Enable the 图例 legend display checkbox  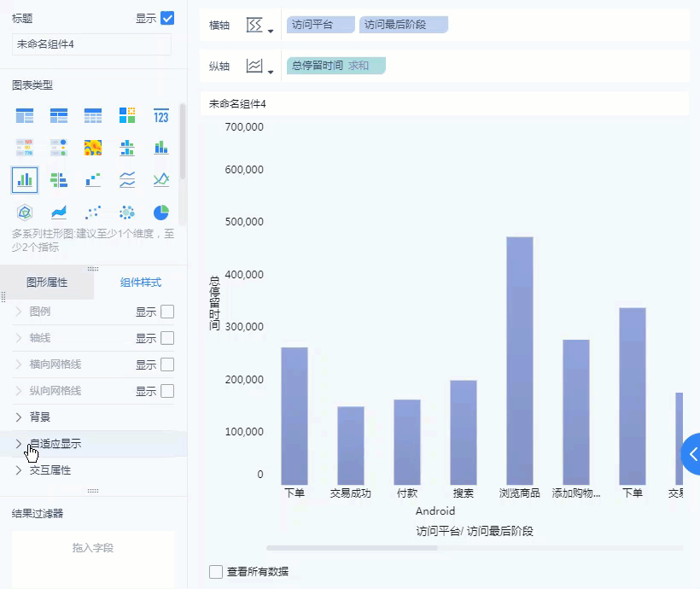pyautogui.click(x=167, y=312)
